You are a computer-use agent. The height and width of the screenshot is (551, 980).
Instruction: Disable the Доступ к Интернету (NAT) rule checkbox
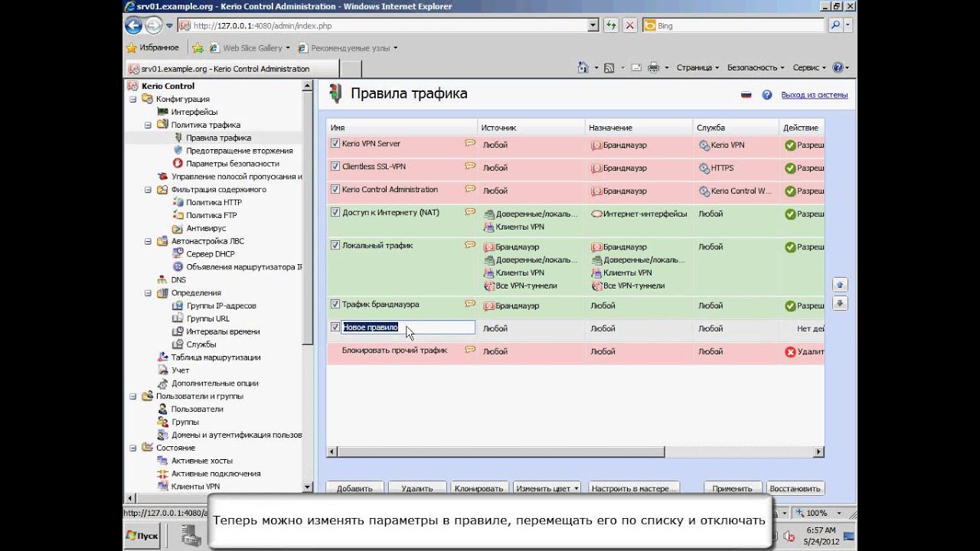click(335, 212)
